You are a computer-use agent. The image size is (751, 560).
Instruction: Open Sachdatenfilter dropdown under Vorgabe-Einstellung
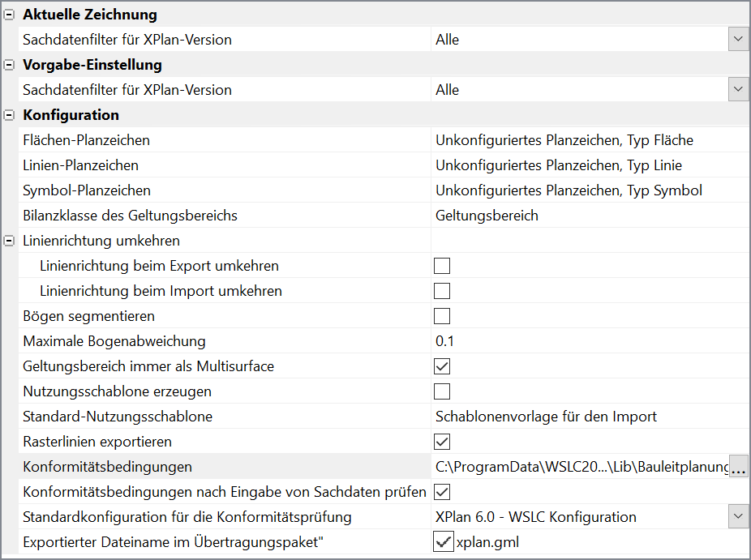point(738,89)
